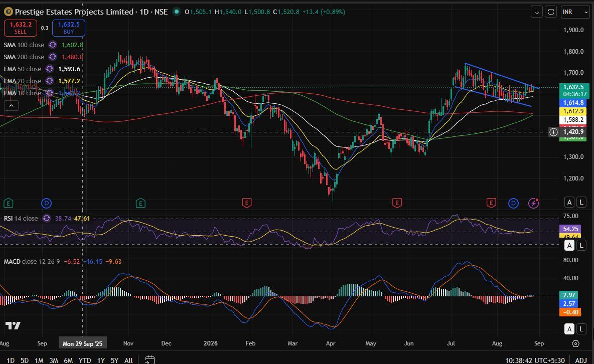Select the 5Y time range
This screenshot has width=594, height=364.
click(114, 360)
